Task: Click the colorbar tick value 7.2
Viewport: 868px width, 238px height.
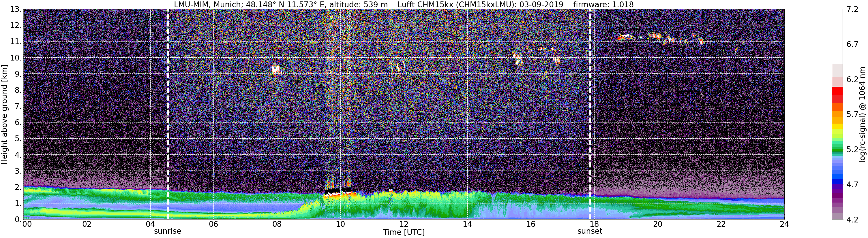Action: click(852, 10)
